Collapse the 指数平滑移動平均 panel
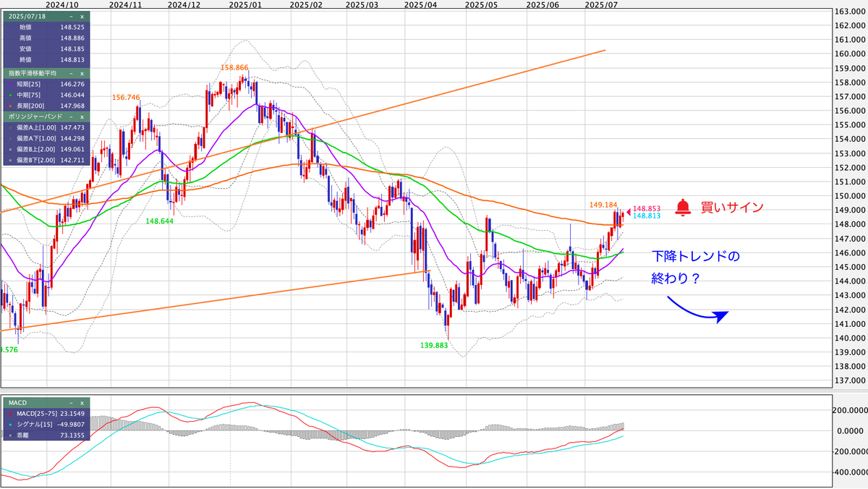 pos(72,73)
